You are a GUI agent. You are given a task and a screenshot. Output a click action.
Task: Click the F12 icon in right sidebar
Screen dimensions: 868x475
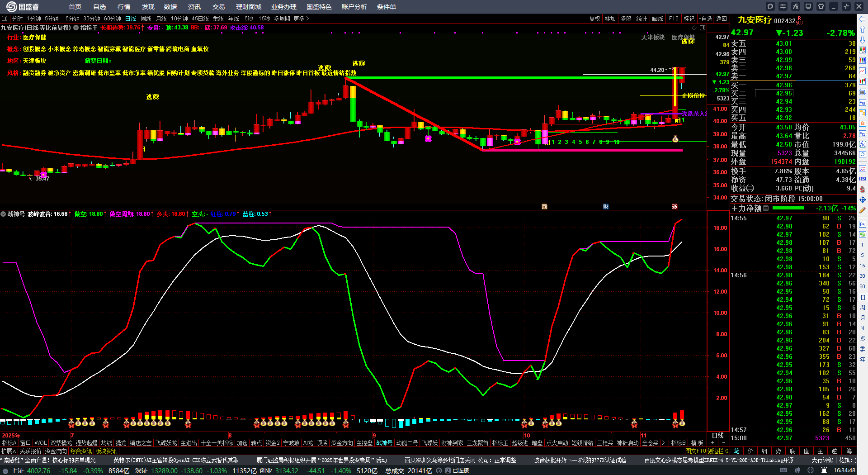click(x=863, y=134)
